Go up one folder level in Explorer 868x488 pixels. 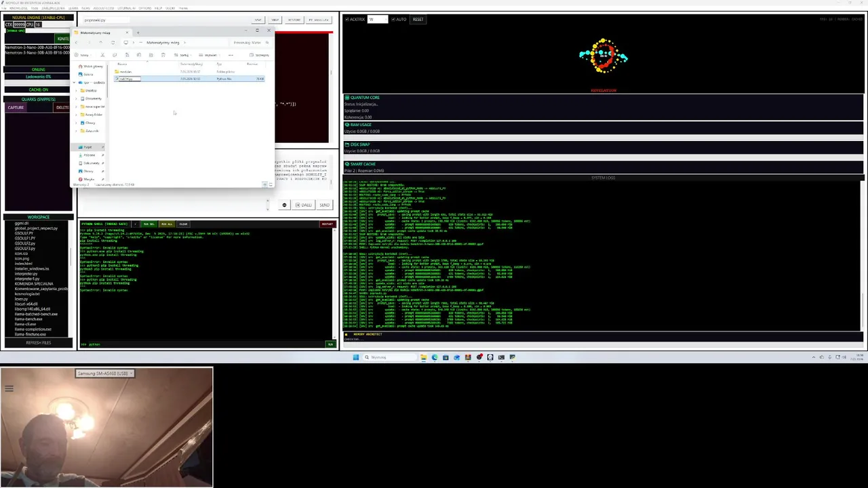pyautogui.click(x=101, y=43)
